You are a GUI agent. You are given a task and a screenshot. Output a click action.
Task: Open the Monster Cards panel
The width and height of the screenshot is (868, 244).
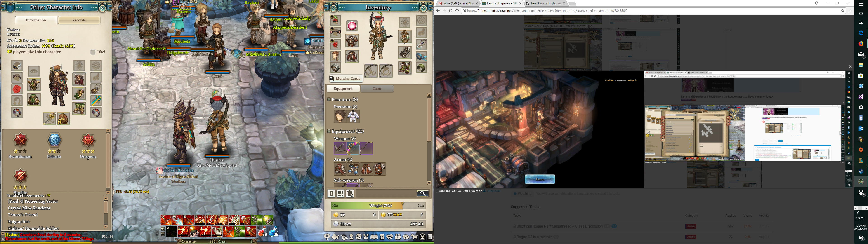click(346, 79)
